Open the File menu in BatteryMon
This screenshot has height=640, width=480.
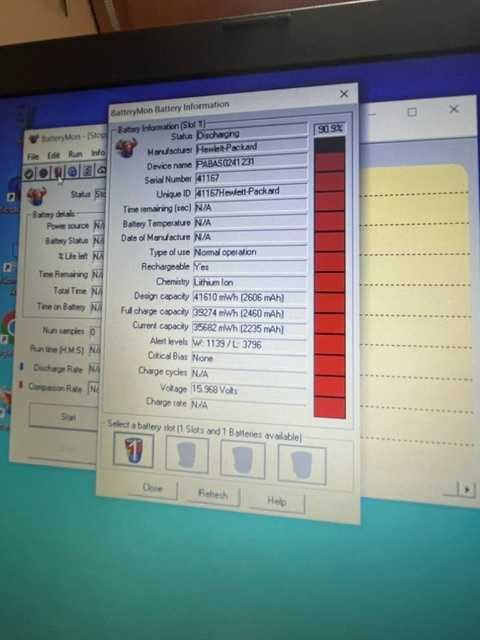point(33,156)
